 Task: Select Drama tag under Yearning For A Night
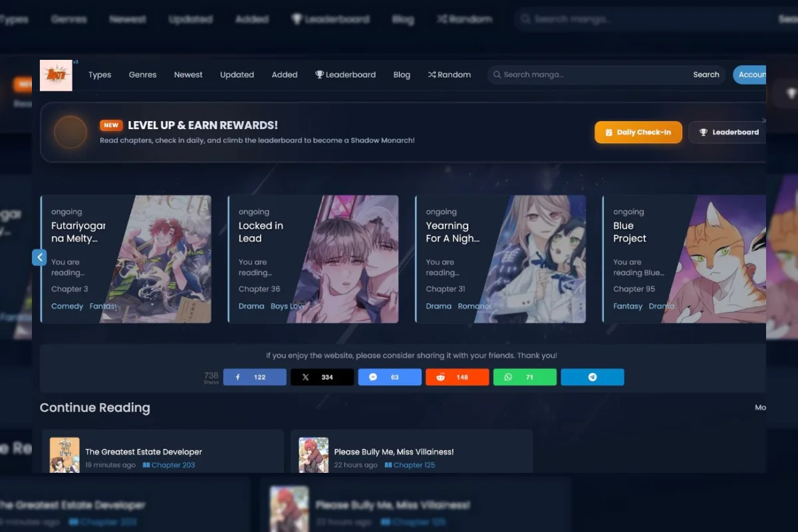pyautogui.click(x=439, y=307)
